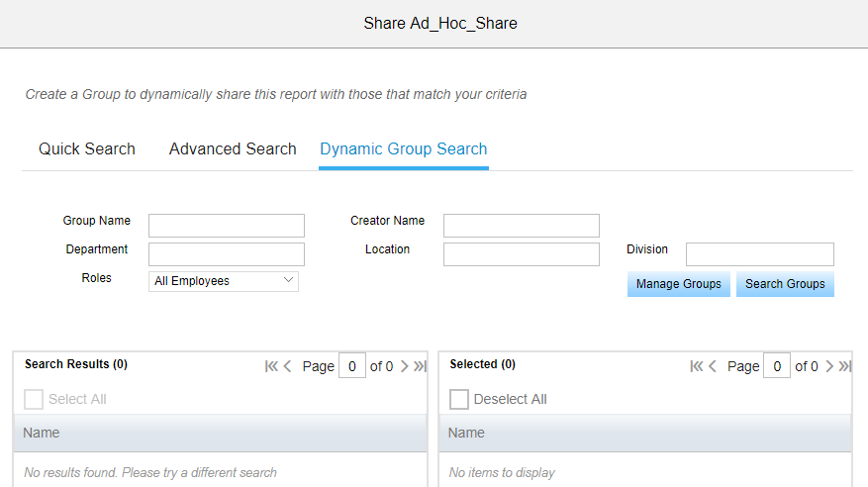This screenshot has height=487, width=868.
Task: Click the Division text field
Action: 760,254
